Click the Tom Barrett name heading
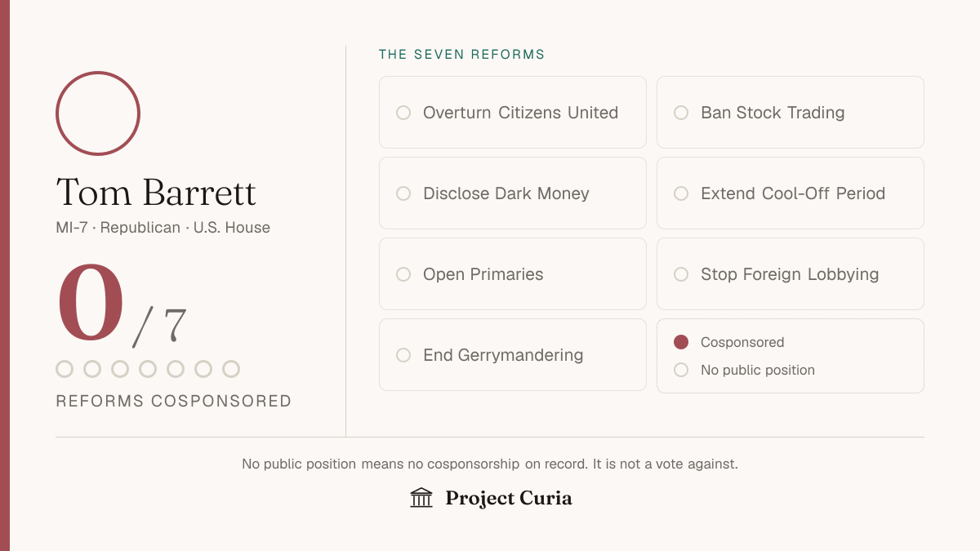Viewport: 980px width, 551px height. click(156, 193)
